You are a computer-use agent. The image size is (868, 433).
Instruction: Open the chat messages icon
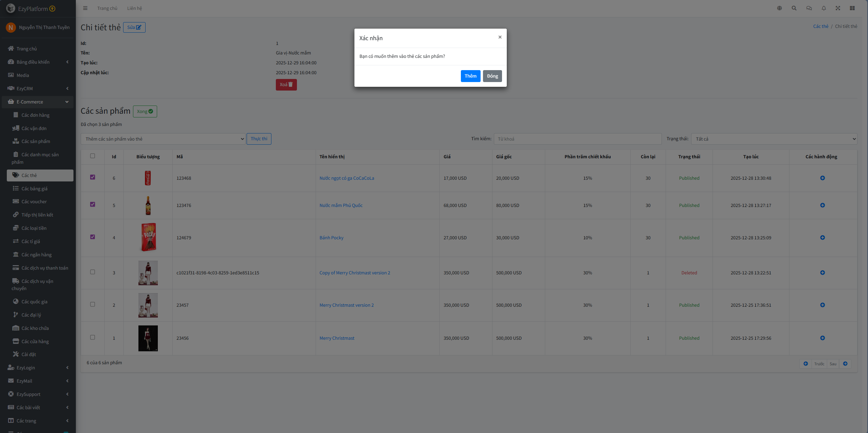[x=809, y=8]
